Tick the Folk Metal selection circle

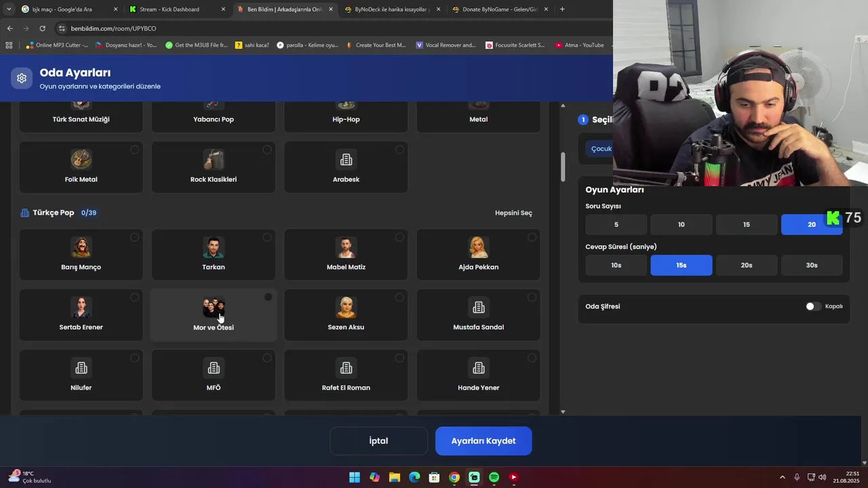click(x=134, y=150)
